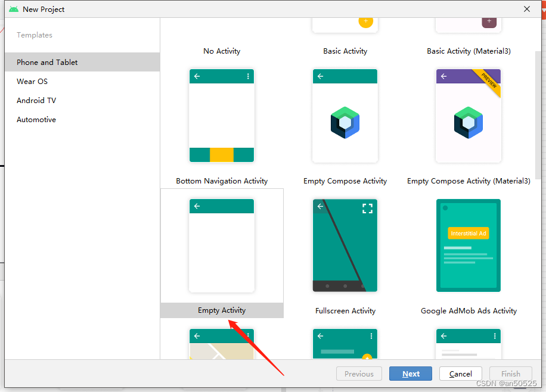Click the Android logo icon in title bar

tap(14, 9)
